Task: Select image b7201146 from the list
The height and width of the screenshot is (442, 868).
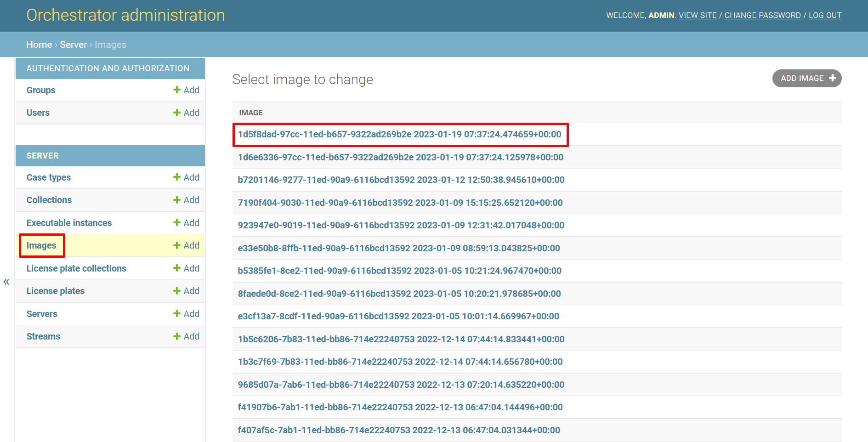Action: click(x=401, y=180)
